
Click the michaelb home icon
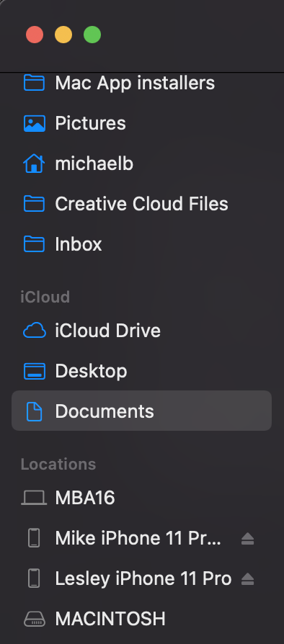click(34, 164)
